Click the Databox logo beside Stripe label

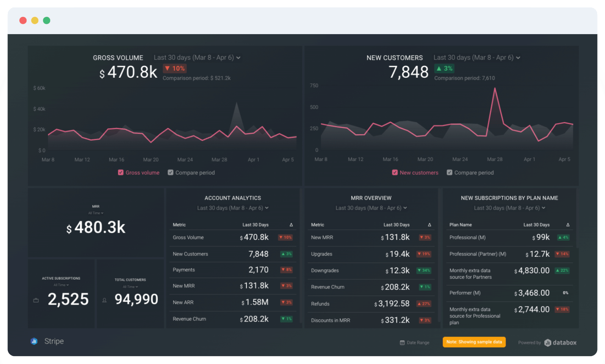pos(35,341)
